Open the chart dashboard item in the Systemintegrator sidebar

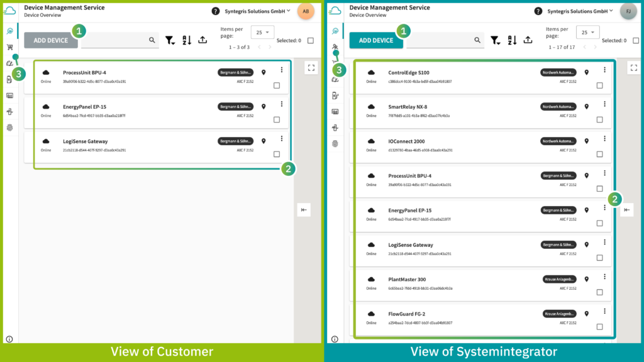tap(335, 112)
